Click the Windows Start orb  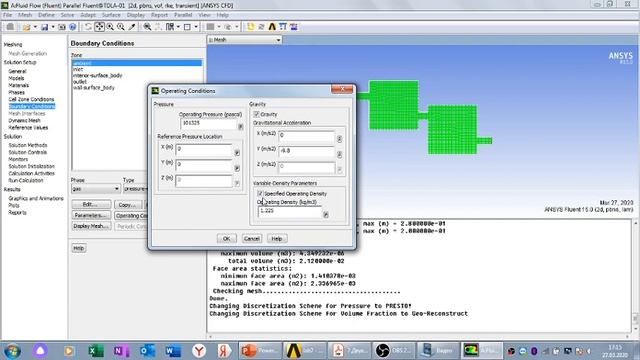12,351
